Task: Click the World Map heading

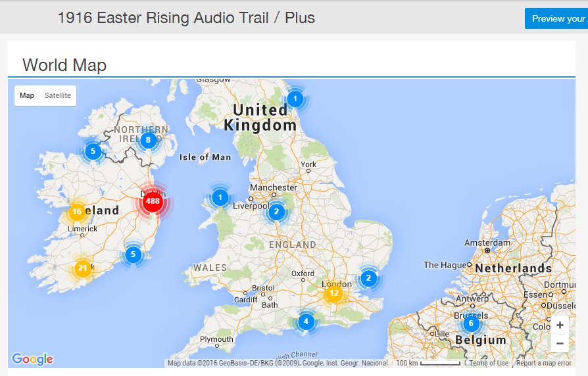Action: point(64,65)
